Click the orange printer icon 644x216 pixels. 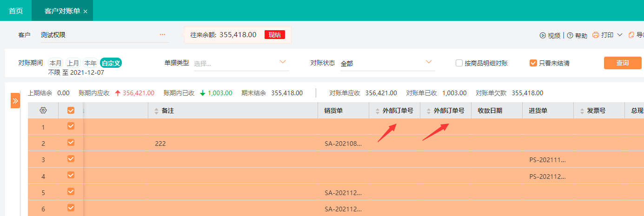596,35
